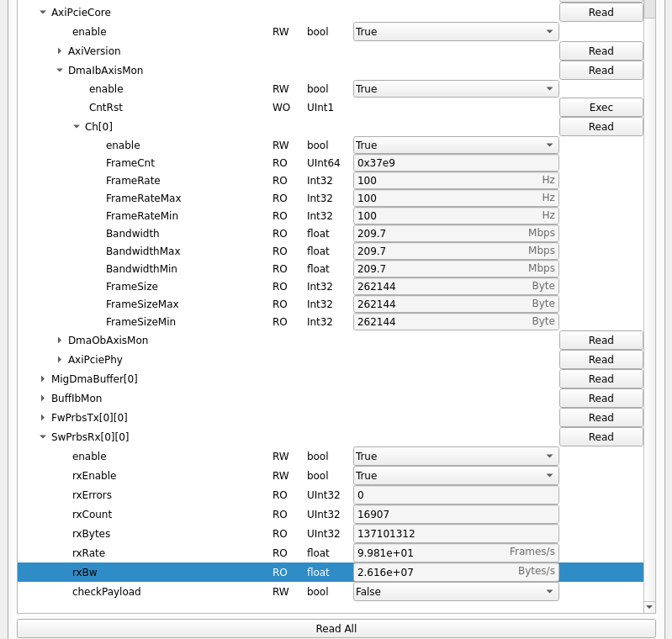The width and height of the screenshot is (672, 639).
Task: Click Read button for SwPrbsRx[0][0]
Action: click(x=601, y=437)
